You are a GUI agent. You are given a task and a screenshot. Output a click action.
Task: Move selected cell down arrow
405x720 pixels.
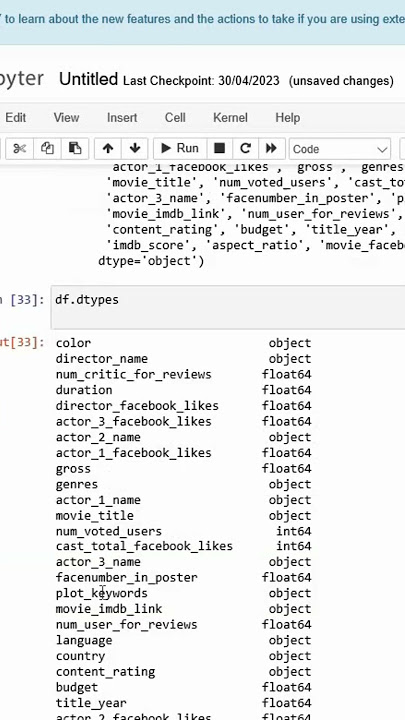tap(135, 148)
